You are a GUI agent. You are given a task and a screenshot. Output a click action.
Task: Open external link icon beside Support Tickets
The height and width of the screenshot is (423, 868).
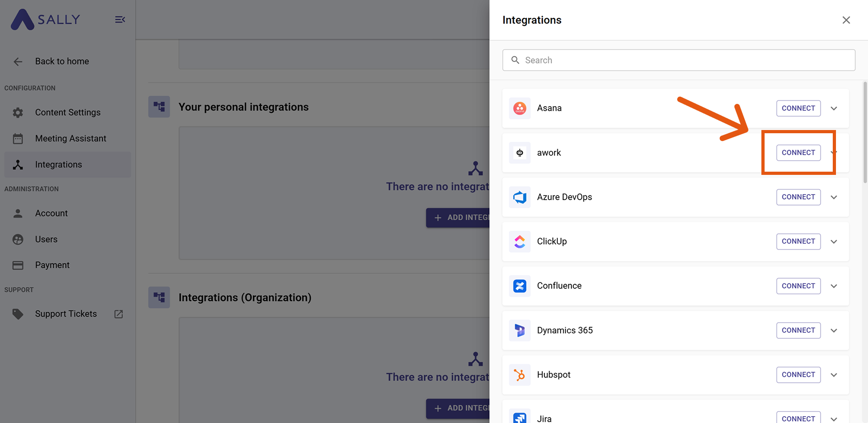119,314
